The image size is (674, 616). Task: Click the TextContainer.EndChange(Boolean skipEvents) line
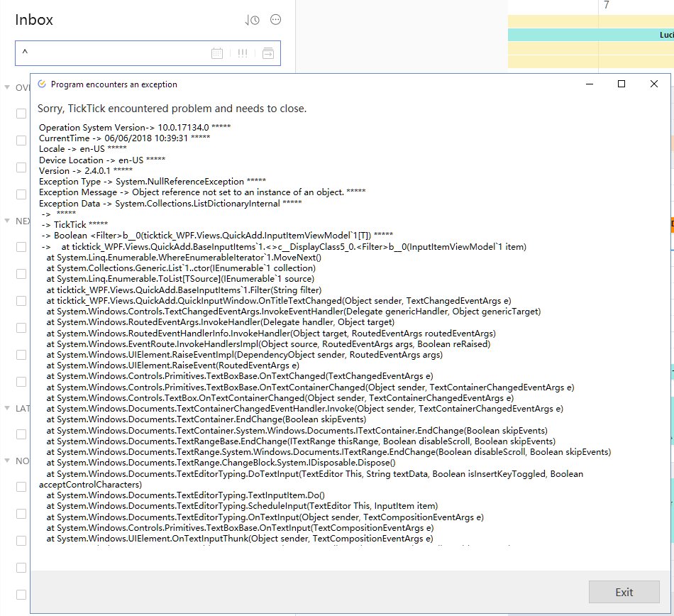pyautogui.click(x=206, y=419)
